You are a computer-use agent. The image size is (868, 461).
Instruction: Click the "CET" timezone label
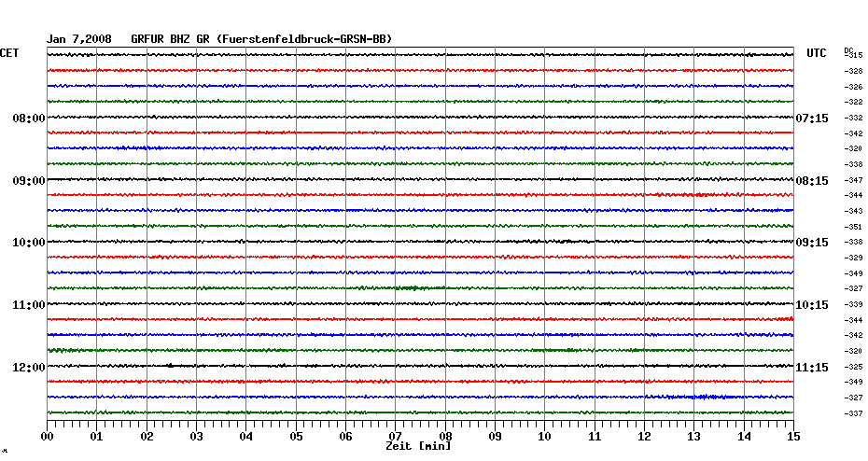9,53
